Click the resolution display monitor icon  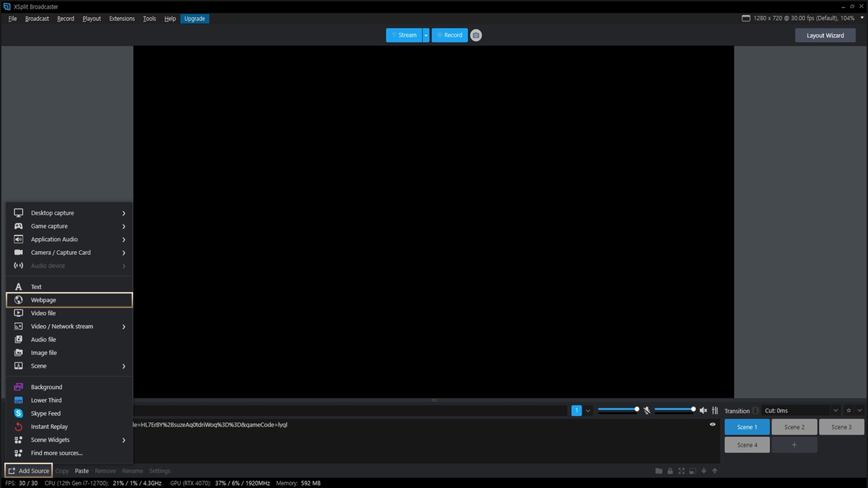(746, 18)
